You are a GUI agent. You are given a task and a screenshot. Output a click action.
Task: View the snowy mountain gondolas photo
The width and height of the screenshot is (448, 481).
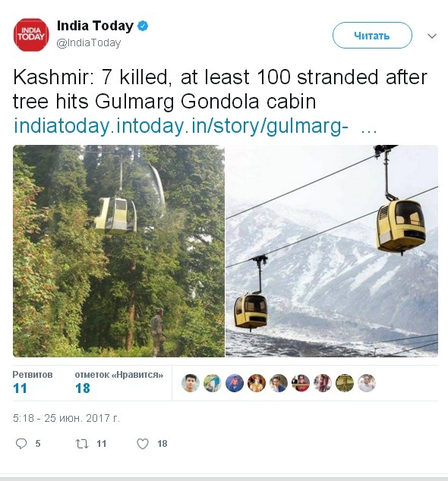pos(332,251)
